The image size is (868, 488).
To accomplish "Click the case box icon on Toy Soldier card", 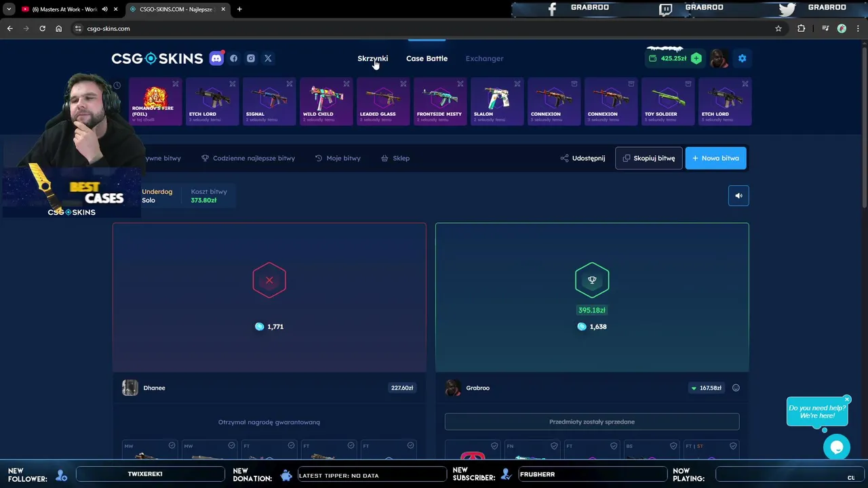I will click(688, 84).
